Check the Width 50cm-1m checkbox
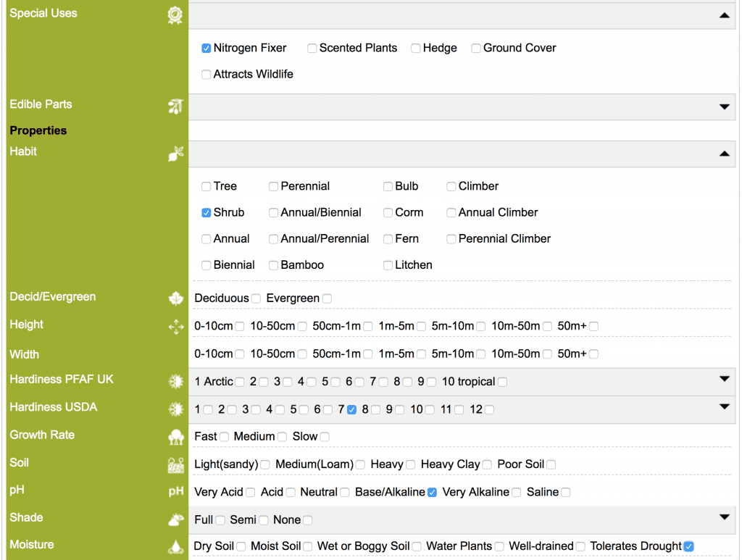This screenshot has width=742, height=560. click(367, 354)
